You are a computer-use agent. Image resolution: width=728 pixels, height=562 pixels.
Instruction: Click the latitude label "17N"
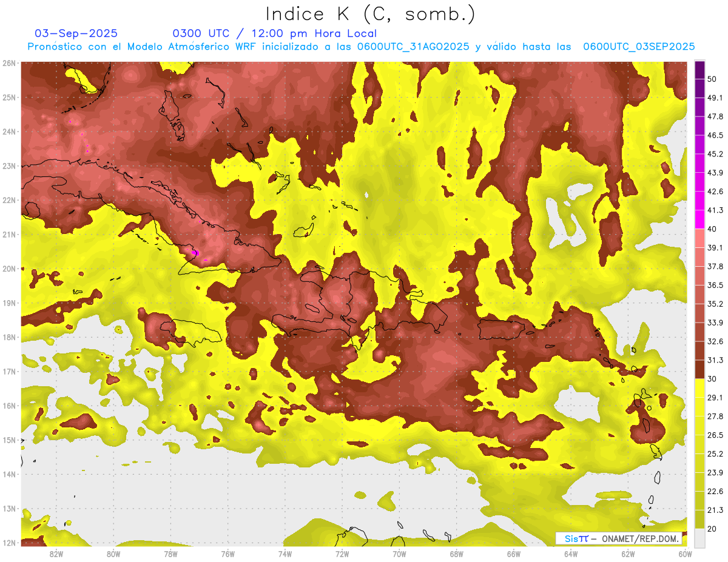point(8,372)
